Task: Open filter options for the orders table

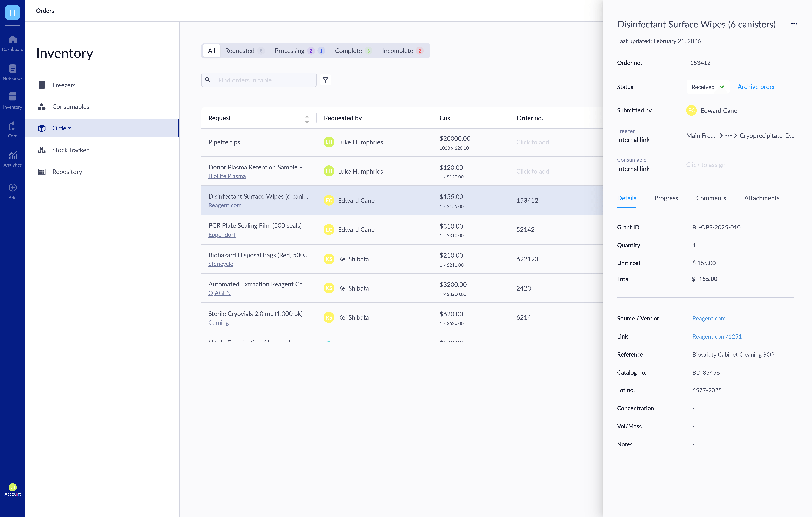Action: [x=325, y=80]
